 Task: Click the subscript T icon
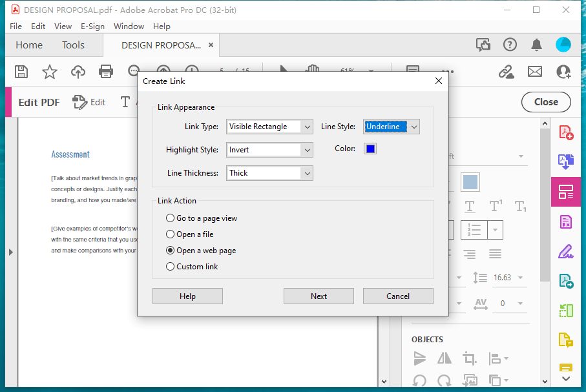tap(520, 206)
